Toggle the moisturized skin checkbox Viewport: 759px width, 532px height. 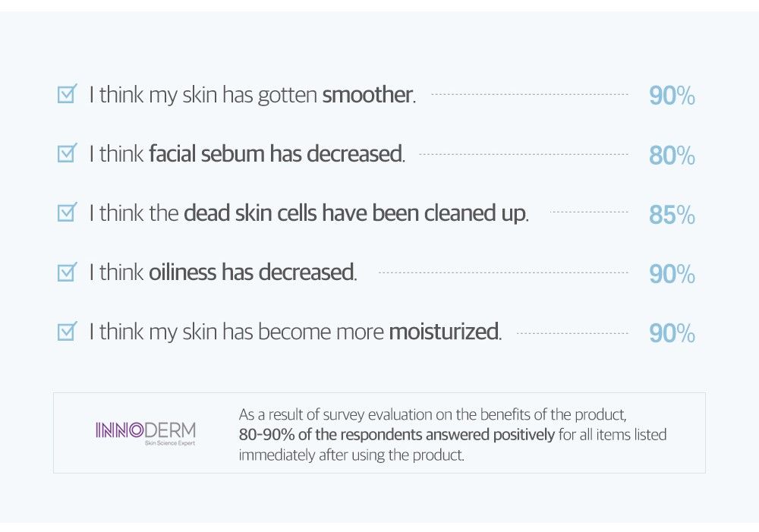click(67, 332)
